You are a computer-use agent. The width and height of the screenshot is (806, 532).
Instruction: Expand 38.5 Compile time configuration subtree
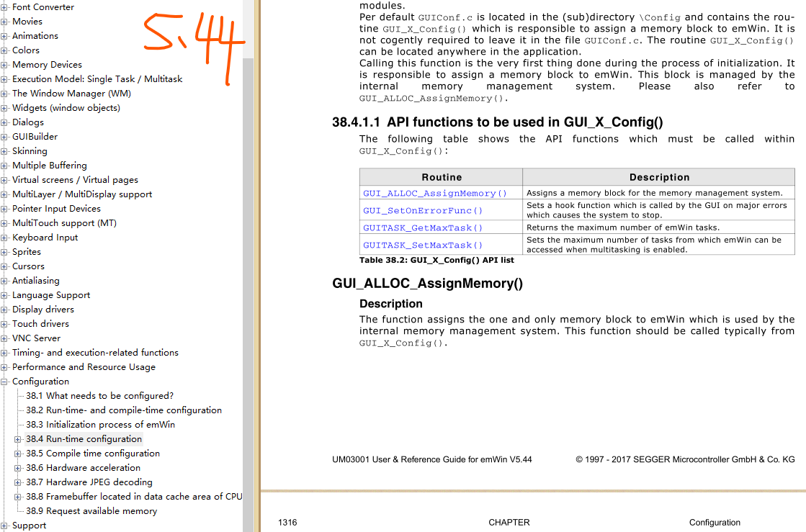tap(18, 454)
